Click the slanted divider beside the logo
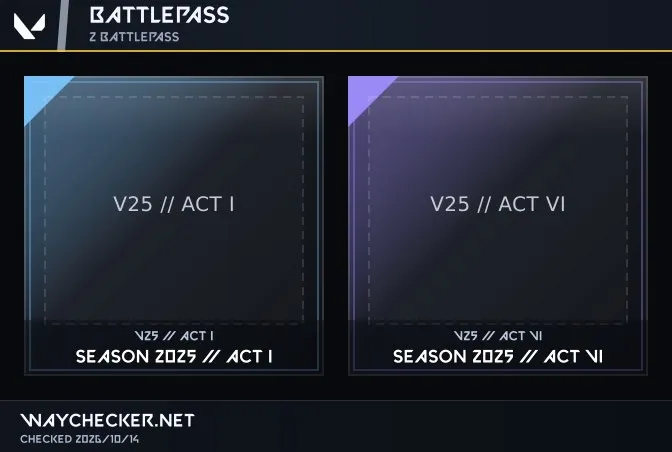672x452 pixels. click(63, 25)
